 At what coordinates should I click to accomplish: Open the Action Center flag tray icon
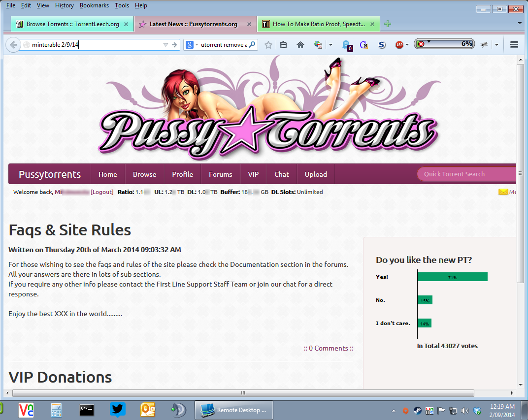point(441,411)
